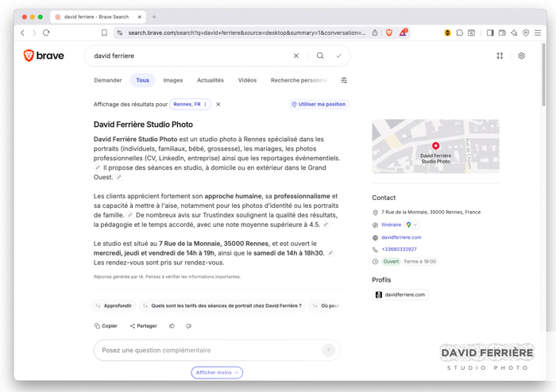This screenshot has height=392, width=556.
Task: Expand the Itinéraire maps provider dropdown
Action: [x=412, y=225]
